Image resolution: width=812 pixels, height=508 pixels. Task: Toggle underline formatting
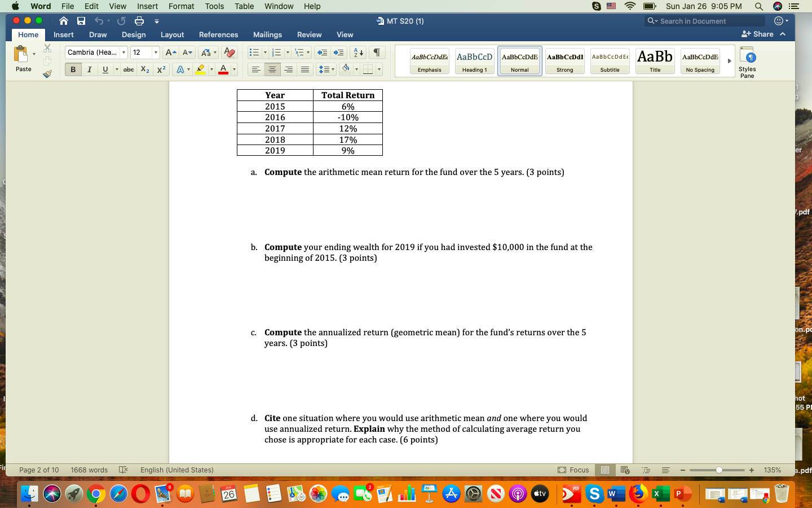coord(105,69)
